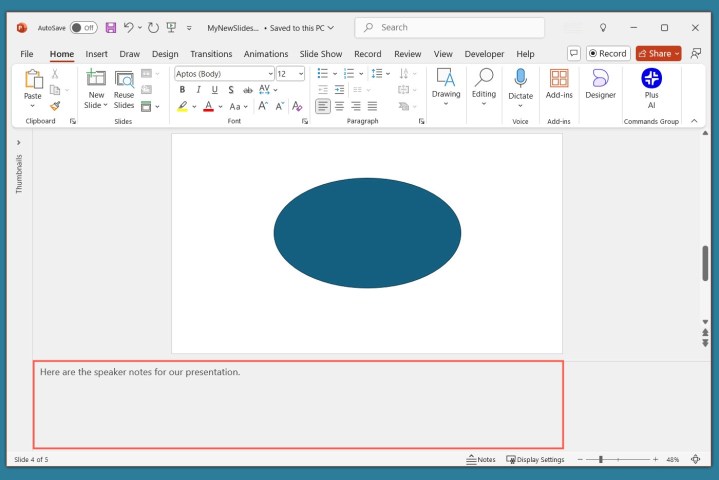
Task: Open the Transitions tab
Action: pos(211,54)
